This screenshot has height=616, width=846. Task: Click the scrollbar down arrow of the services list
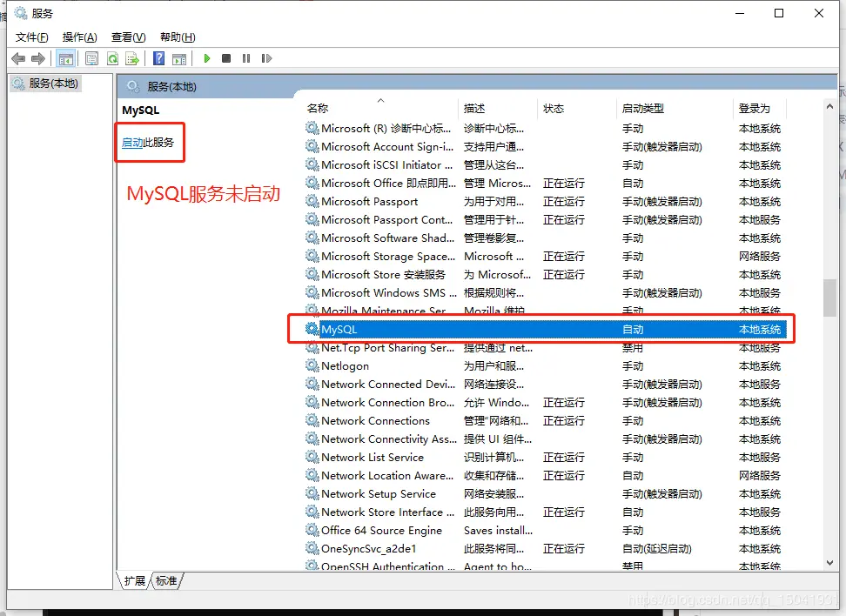[x=829, y=563]
